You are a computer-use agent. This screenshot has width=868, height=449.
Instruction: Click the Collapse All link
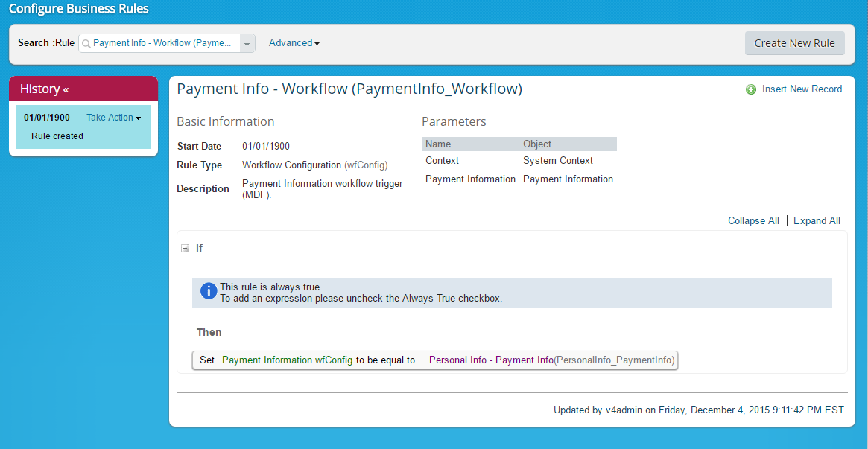coord(753,220)
